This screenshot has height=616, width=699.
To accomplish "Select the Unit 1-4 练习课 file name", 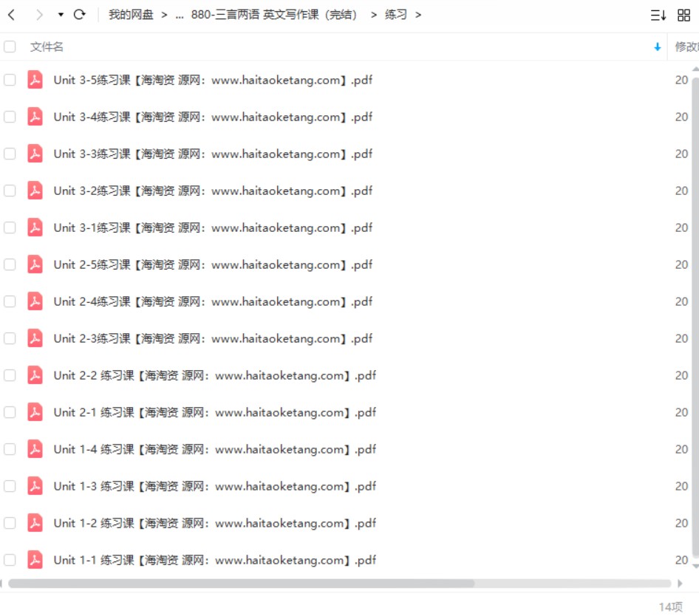I will [x=215, y=451].
